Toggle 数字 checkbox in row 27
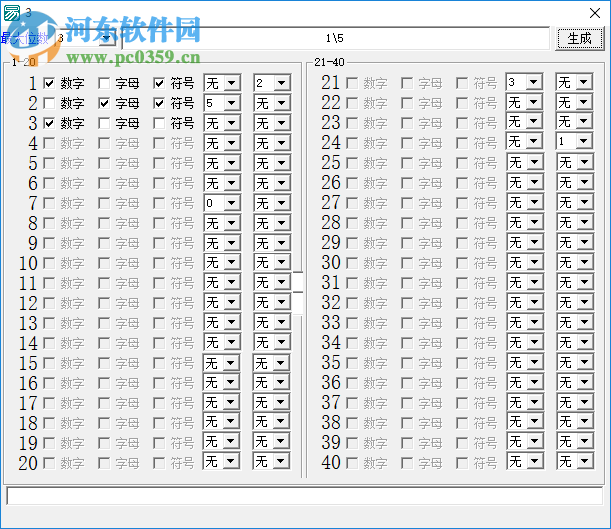 [x=352, y=203]
